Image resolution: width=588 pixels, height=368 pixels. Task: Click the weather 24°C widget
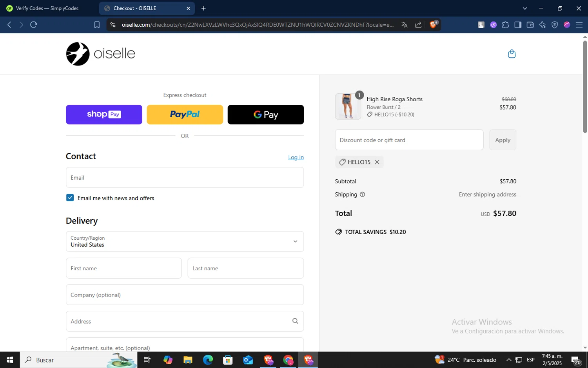coord(466,360)
